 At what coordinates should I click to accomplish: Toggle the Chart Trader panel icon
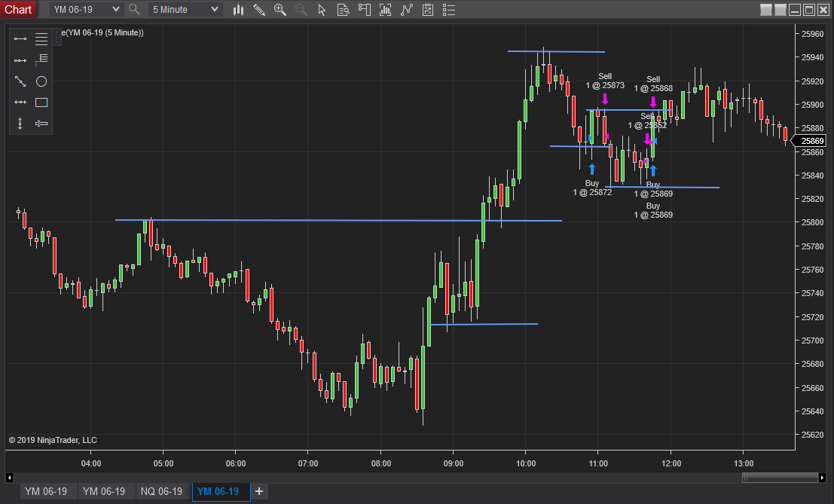[x=365, y=10]
